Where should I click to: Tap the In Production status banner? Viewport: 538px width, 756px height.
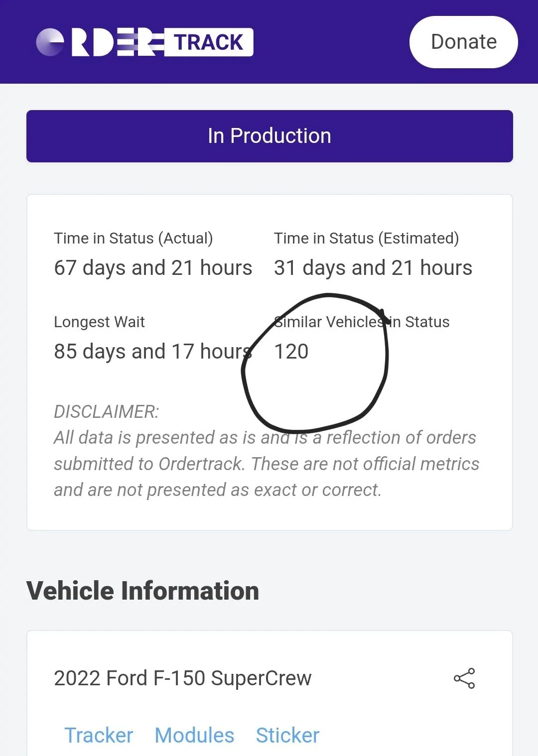[269, 136]
